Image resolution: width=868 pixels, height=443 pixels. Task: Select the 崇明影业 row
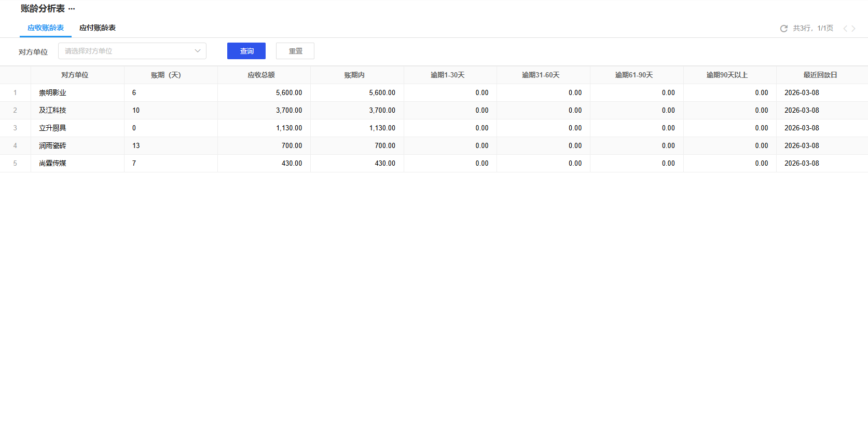pos(52,93)
